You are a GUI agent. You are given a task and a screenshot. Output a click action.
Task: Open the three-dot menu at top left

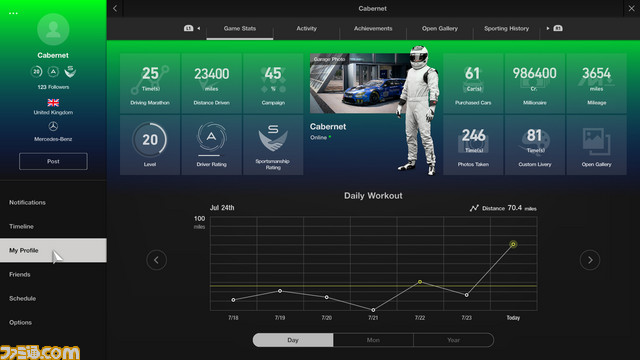point(13,13)
